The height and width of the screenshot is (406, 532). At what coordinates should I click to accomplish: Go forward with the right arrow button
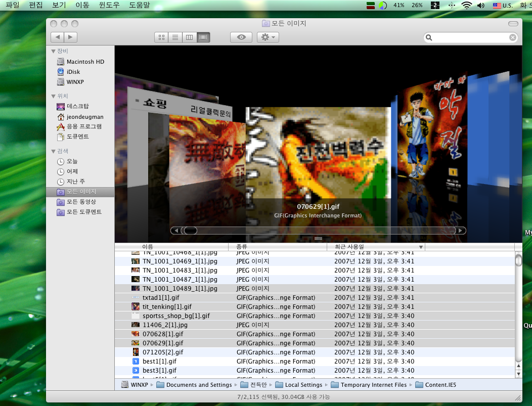(x=70, y=37)
